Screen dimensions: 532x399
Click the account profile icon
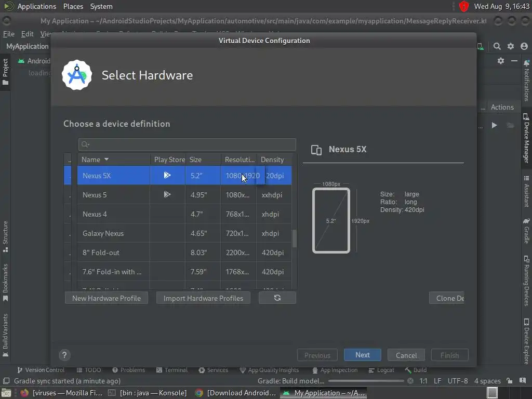pyautogui.click(x=524, y=46)
